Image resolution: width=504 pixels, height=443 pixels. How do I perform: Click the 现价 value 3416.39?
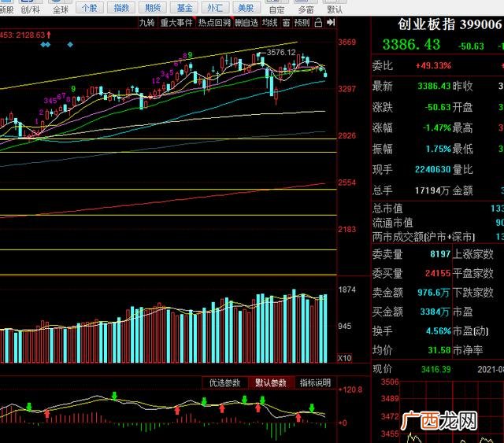pos(435,370)
